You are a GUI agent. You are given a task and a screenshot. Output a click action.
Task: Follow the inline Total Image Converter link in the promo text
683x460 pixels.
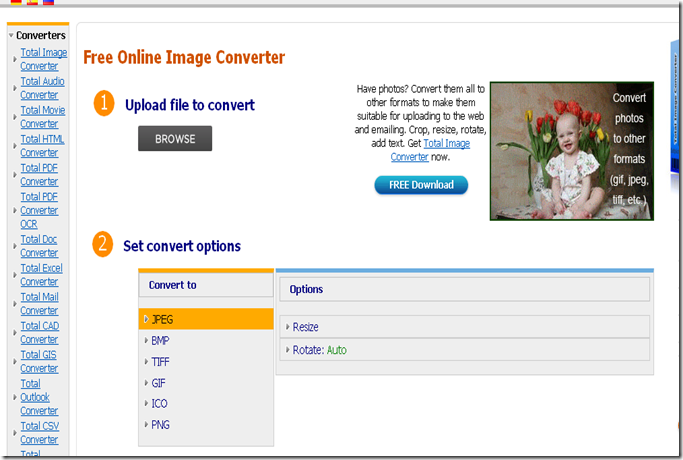coord(430,150)
